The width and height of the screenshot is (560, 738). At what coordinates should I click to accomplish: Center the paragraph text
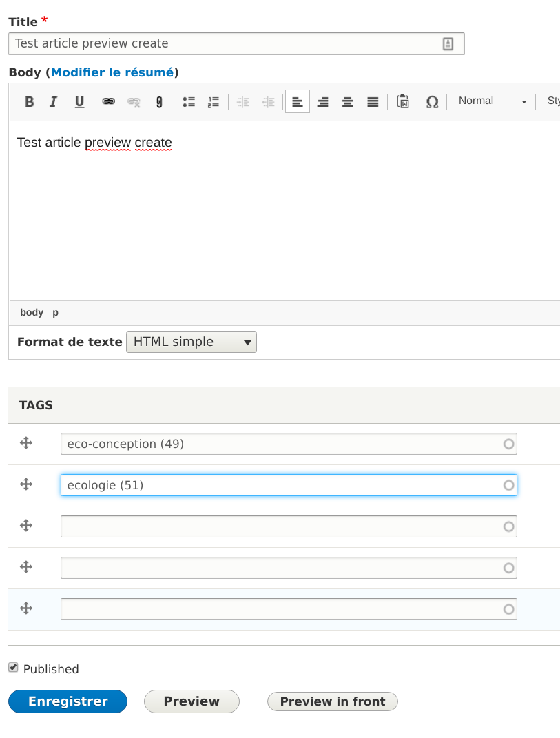tap(347, 101)
